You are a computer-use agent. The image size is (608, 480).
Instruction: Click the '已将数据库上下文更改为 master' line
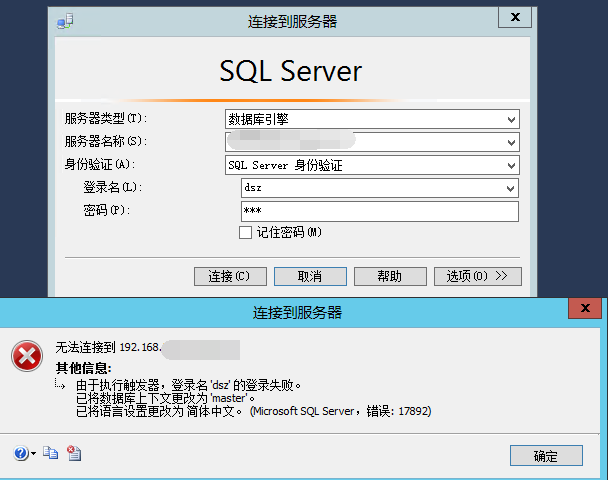pos(165,398)
